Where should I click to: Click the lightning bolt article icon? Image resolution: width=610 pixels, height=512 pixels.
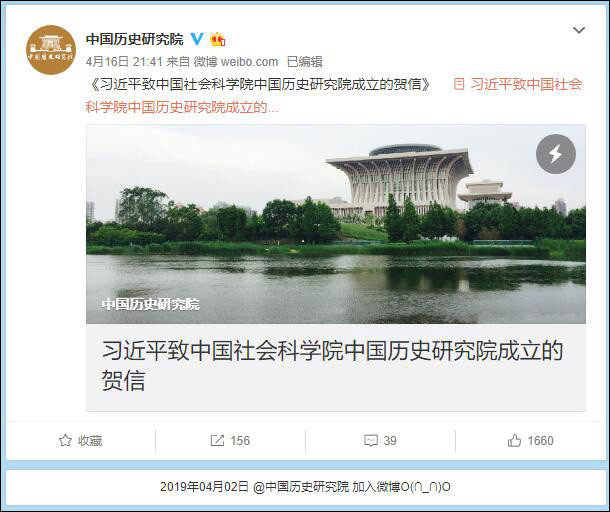coord(556,154)
